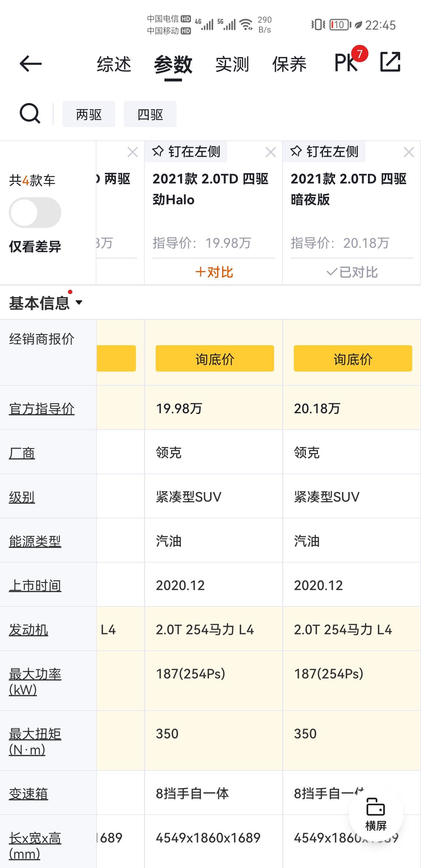Go to the 保养 tab

pyautogui.click(x=289, y=64)
